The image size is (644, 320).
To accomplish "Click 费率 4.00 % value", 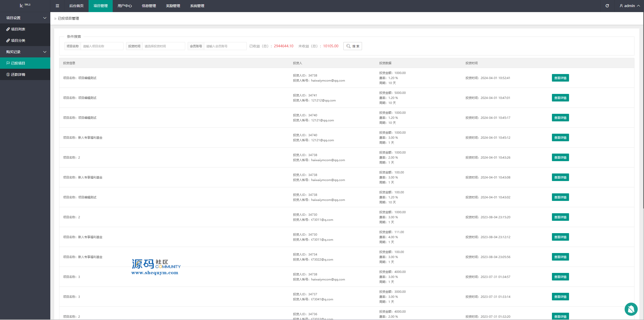I will coord(393,237).
